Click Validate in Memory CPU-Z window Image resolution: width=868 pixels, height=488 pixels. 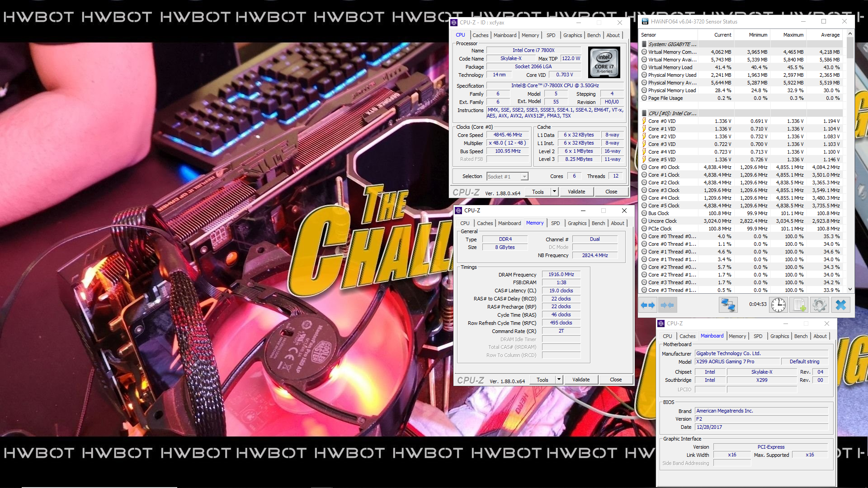point(581,380)
